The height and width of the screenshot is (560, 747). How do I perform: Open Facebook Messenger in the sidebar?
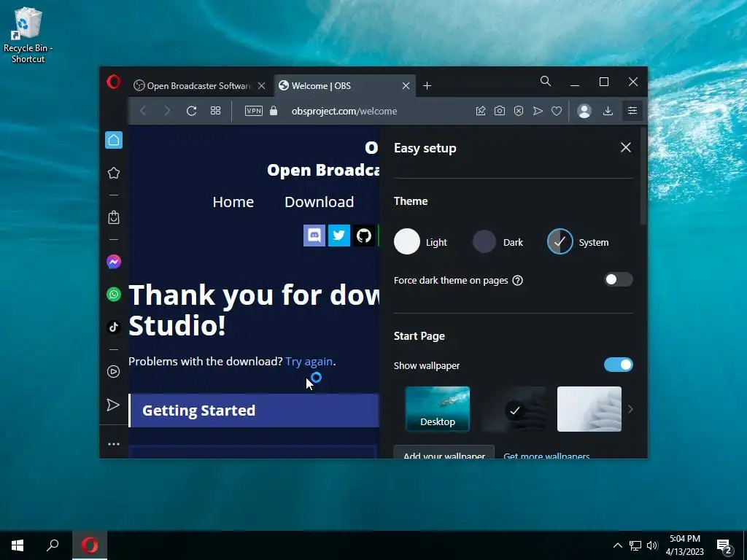[x=114, y=262]
